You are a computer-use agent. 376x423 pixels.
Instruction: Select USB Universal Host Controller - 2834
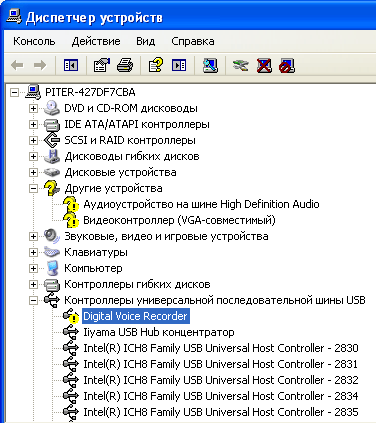pos(221,396)
